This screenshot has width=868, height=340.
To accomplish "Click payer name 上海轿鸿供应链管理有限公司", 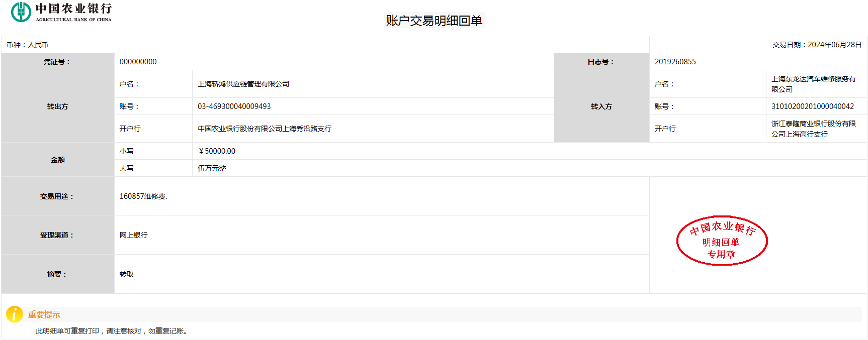I will click(x=243, y=84).
